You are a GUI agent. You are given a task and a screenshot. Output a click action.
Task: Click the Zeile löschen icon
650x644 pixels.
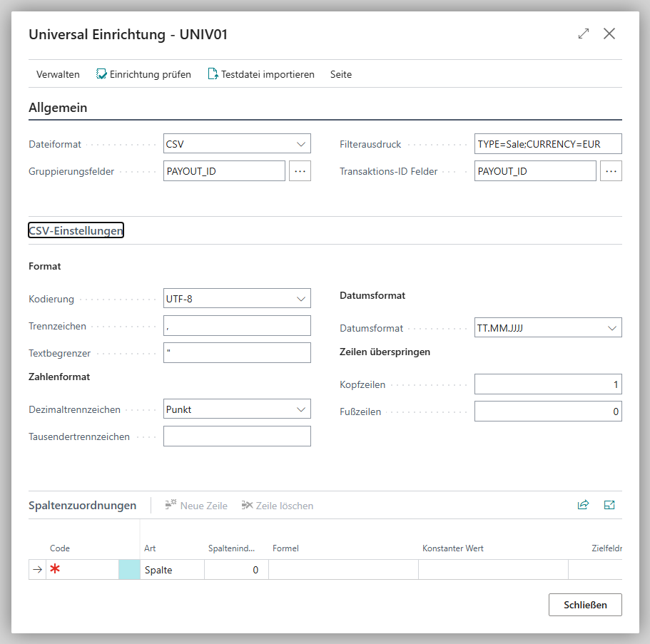coord(247,505)
